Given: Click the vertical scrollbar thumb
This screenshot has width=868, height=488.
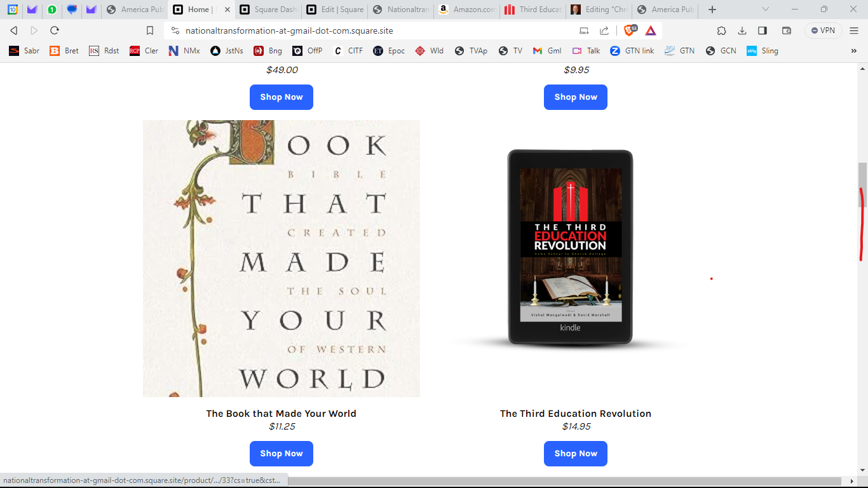Looking at the screenshot, I should 862,185.
